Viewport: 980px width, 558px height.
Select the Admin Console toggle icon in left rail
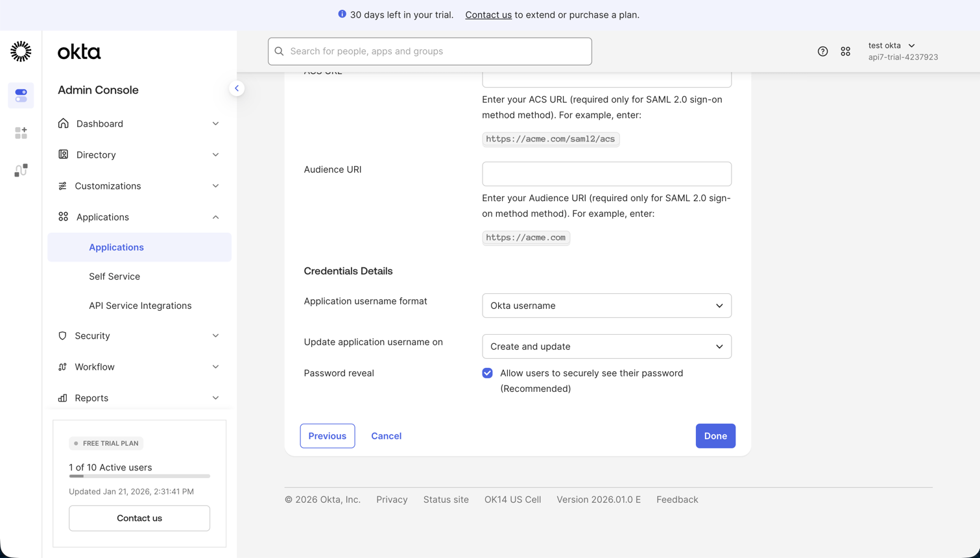click(x=21, y=95)
